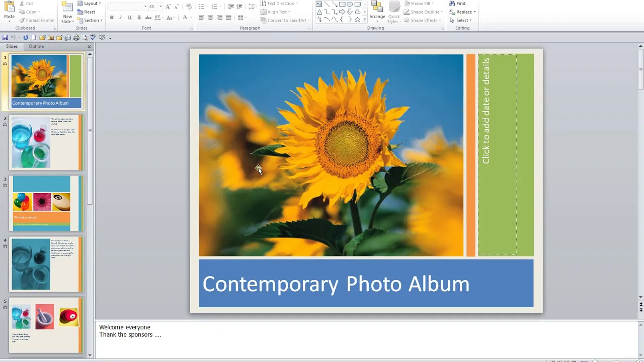Select the straight Line shape
644x362 pixels.
point(327,4)
